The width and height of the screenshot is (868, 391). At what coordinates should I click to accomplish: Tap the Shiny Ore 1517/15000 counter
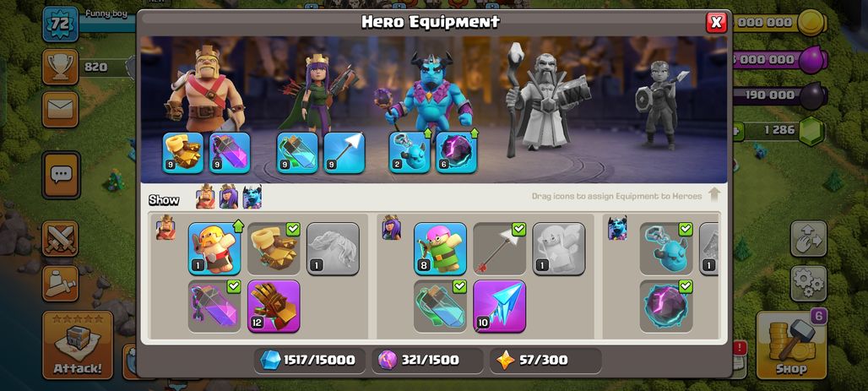tap(310, 361)
